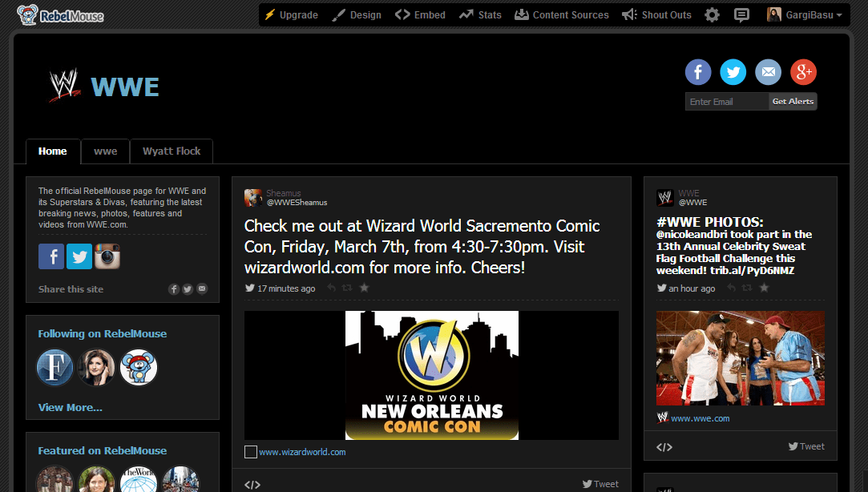Viewport: 868px width, 492px height.
Task: Open WWE avatar on the right post
Action: [x=665, y=198]
